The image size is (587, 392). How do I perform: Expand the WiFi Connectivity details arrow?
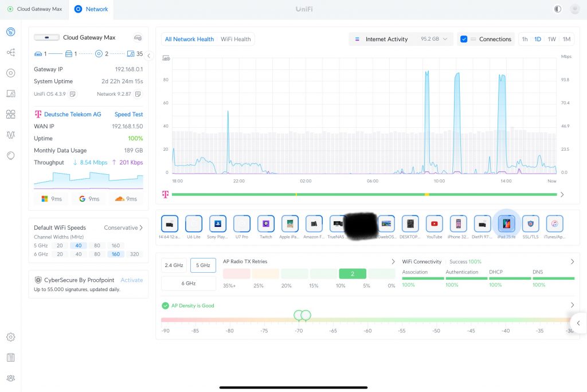pyautogui.click(x=572, y=262)
